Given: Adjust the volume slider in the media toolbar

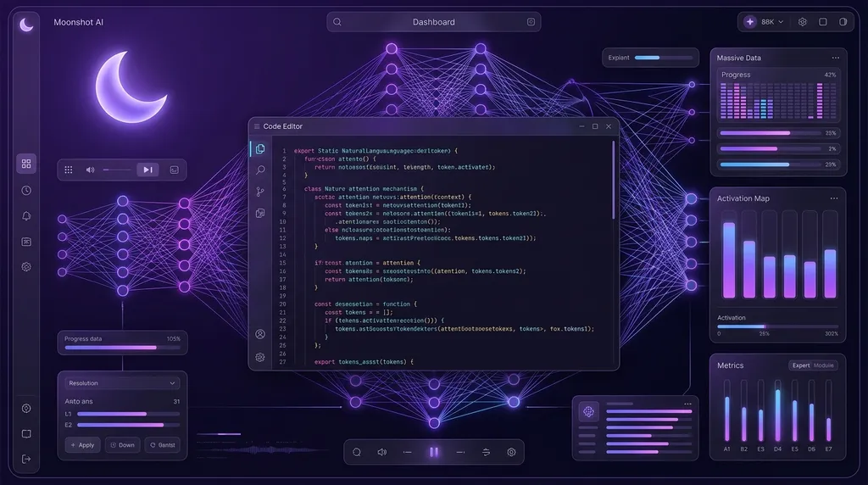Looking at the screenshot, I should point(116,170).
